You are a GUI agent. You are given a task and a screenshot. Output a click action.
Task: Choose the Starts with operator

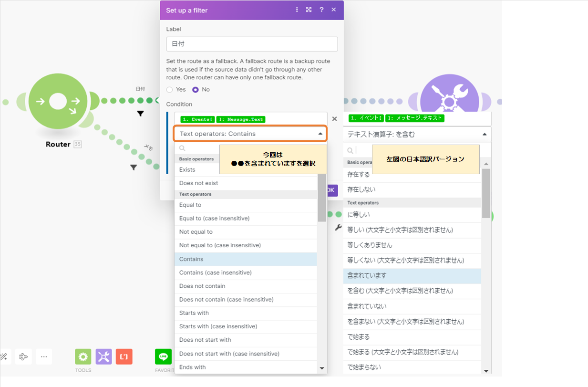[x=246, y=313]
